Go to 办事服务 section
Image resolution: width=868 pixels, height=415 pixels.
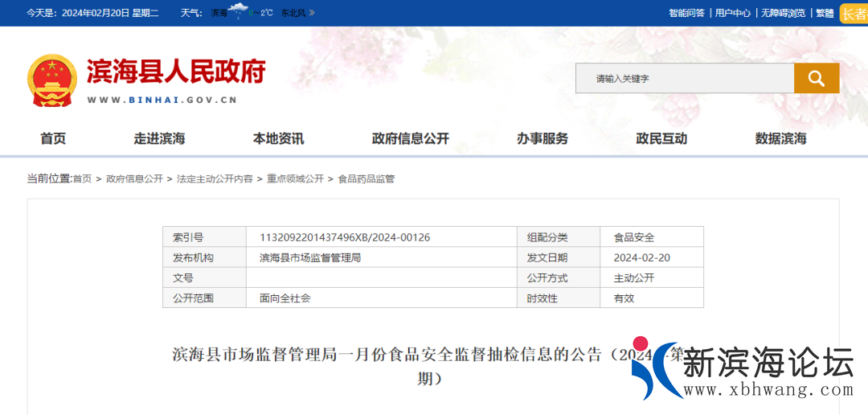542,138
